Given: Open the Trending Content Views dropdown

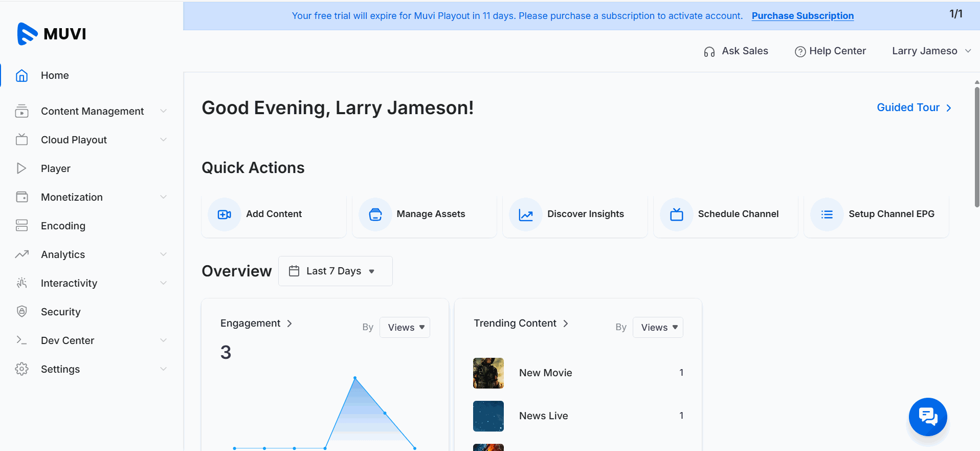Looking at the screenshot, I should point(658,328).
